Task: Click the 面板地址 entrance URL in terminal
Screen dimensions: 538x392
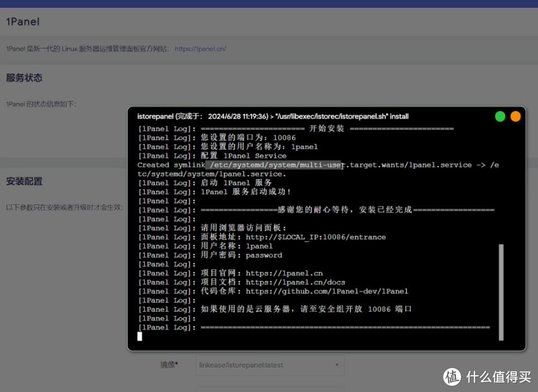Action: click(316, 237)
